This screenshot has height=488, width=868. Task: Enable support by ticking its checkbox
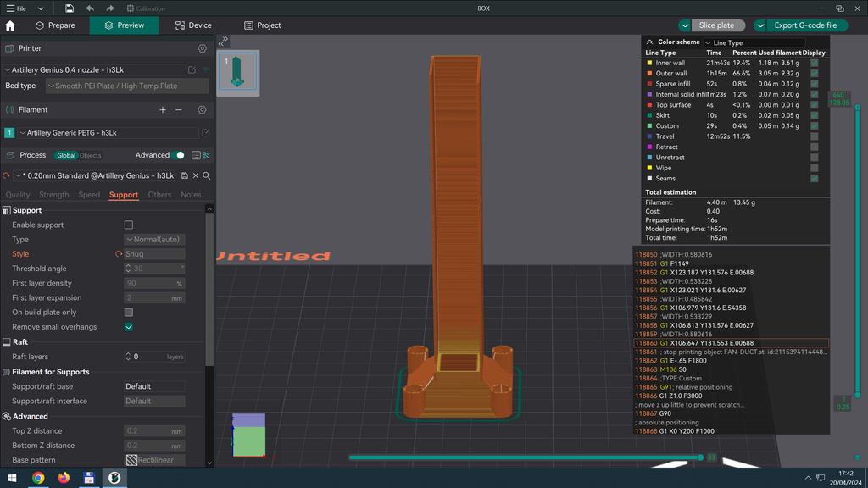click(x=128, y=225)
